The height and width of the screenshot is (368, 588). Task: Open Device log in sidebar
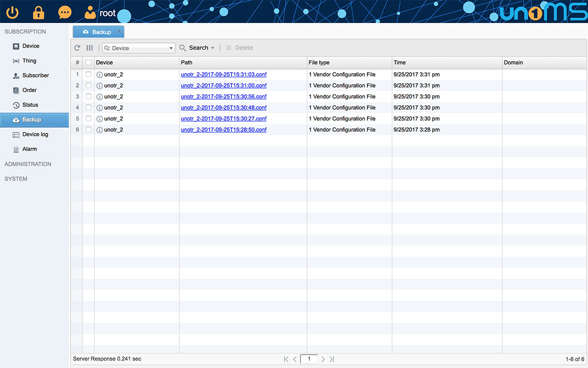coord(35,134)
